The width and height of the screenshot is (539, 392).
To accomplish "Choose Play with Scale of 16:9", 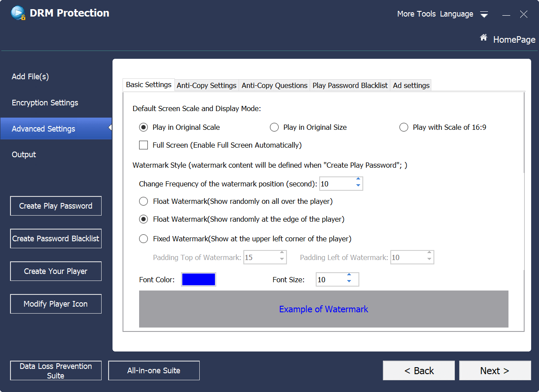I will pos(403,127).
